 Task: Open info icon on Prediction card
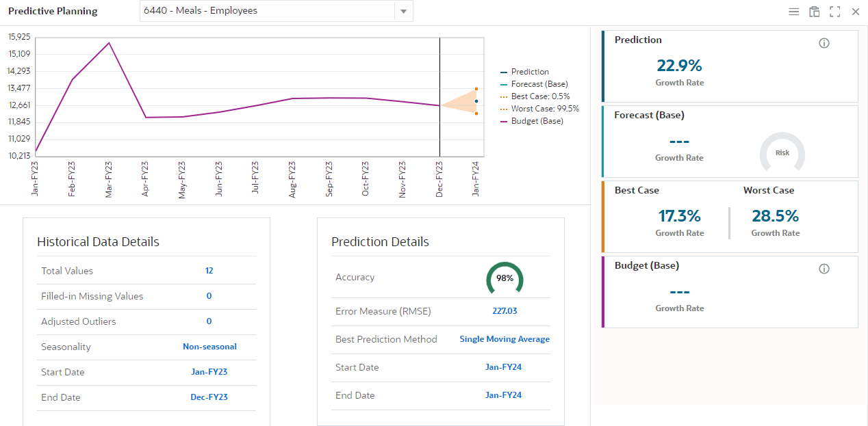[x=824, y=43]
